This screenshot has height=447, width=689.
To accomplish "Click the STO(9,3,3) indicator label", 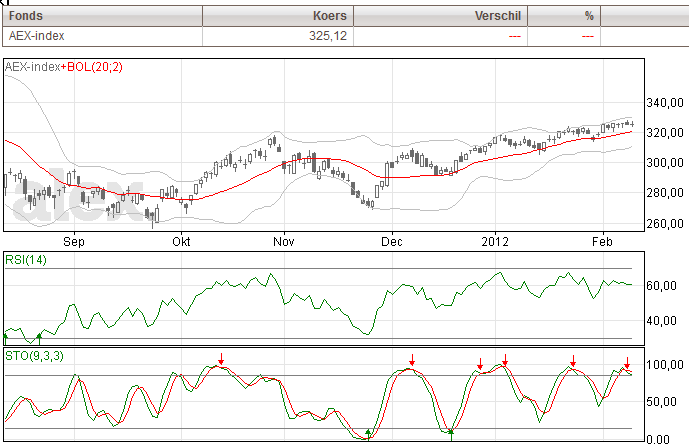I will [34, 356].
